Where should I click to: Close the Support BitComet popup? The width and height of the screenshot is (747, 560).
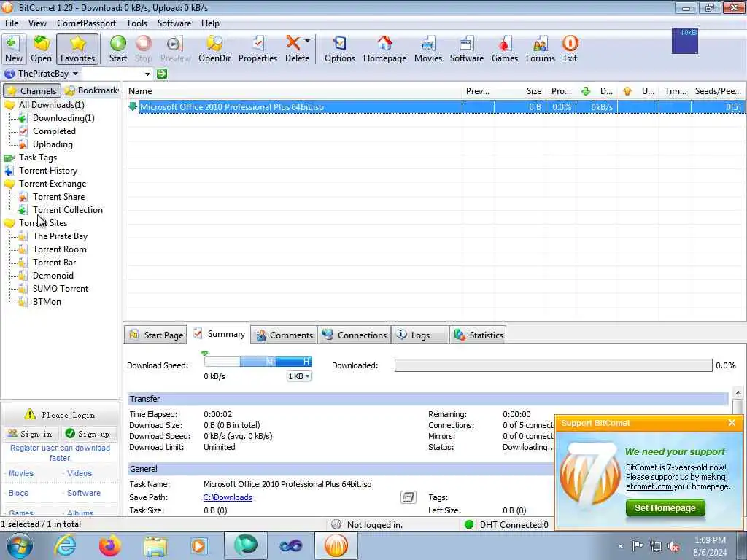[732, 423]
